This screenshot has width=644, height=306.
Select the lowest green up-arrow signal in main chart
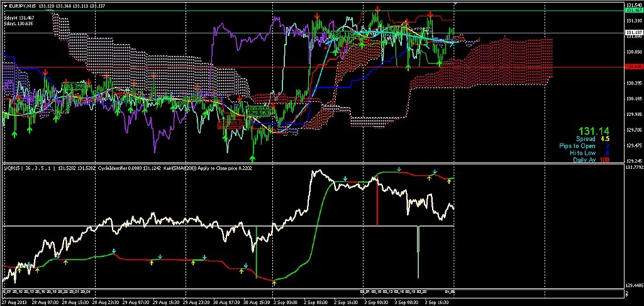pos(253,158)
